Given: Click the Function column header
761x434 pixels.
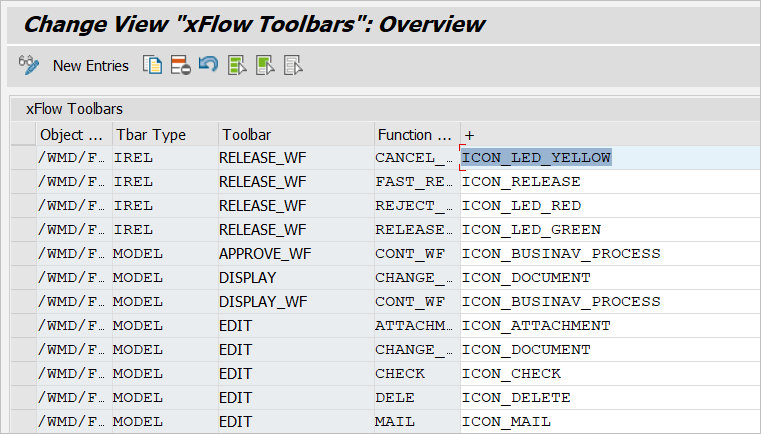Looking at the screenshot, I should point(415,134).
